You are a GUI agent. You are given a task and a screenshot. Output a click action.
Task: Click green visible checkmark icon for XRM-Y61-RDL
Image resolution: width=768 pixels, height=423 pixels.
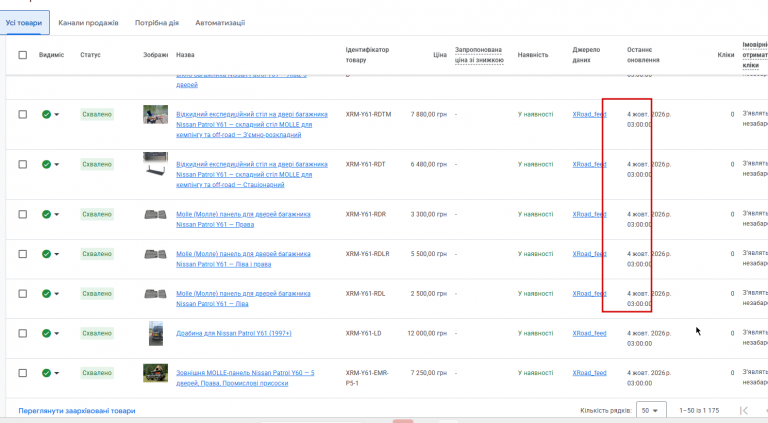[x=46, y=293]
